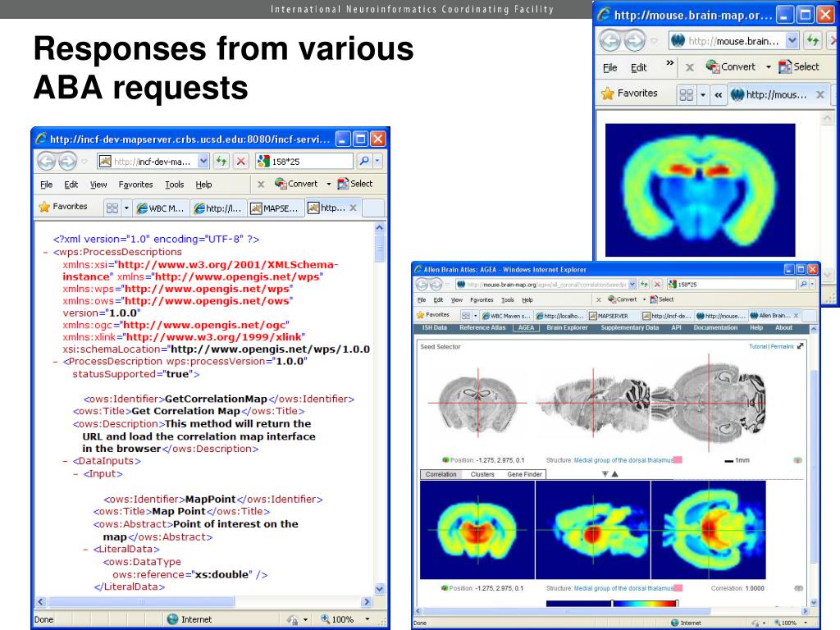
Task: Click Back arrow in the incf-dev-mapserver window
Action: [47, 162]
